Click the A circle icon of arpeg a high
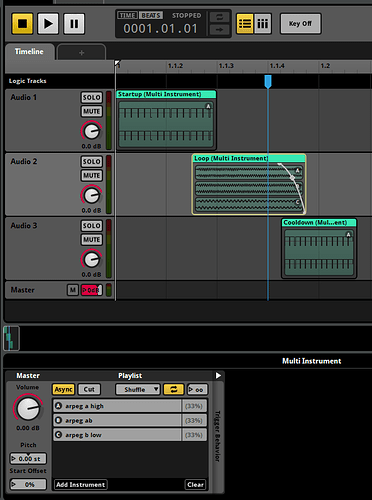This screenshot has width=372, height=500. pyautogui.click(x=59, y=406)
